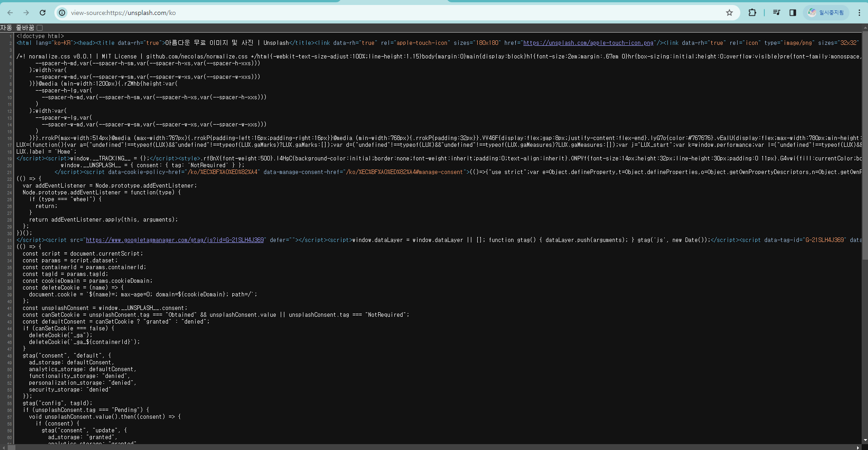Click 'const cookieDomain = params.cookieDomain;' line
Image resolution: width=868 pixels, height=450 pixels.
(87, 281)
